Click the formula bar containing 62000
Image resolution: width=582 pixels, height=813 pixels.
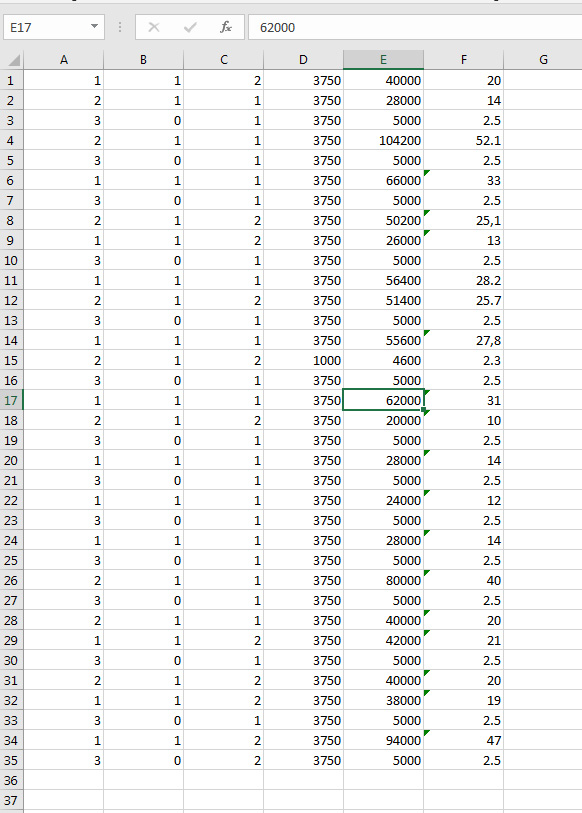click(x=415, y=27)
